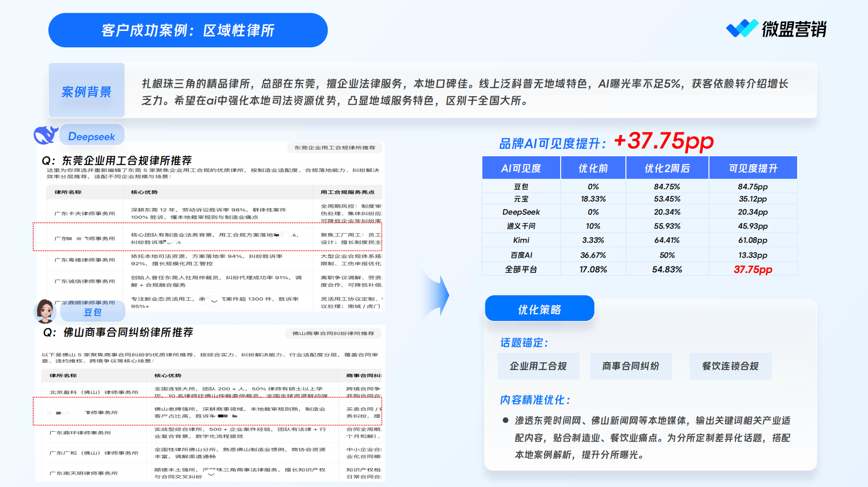
Task: Click the 广东南天明律师事务所 row
Action: click(x=212, y=473)
